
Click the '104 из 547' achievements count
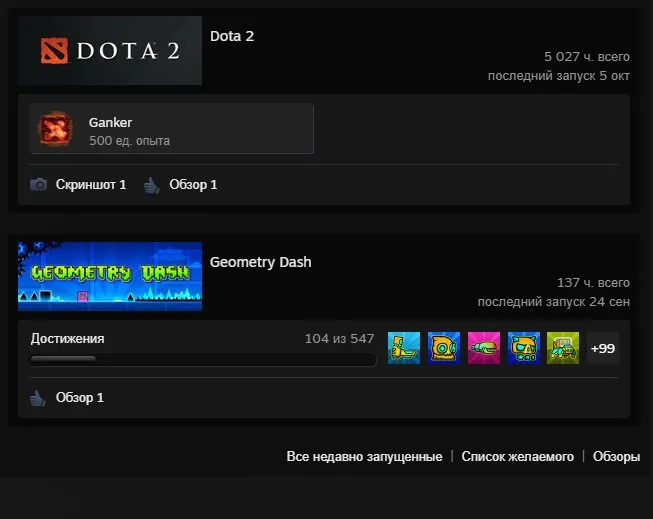(339, 339)
